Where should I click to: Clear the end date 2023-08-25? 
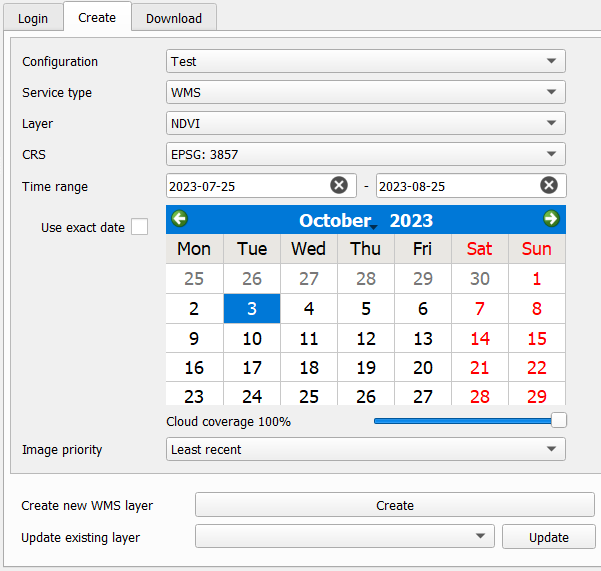tap(549, 185)
